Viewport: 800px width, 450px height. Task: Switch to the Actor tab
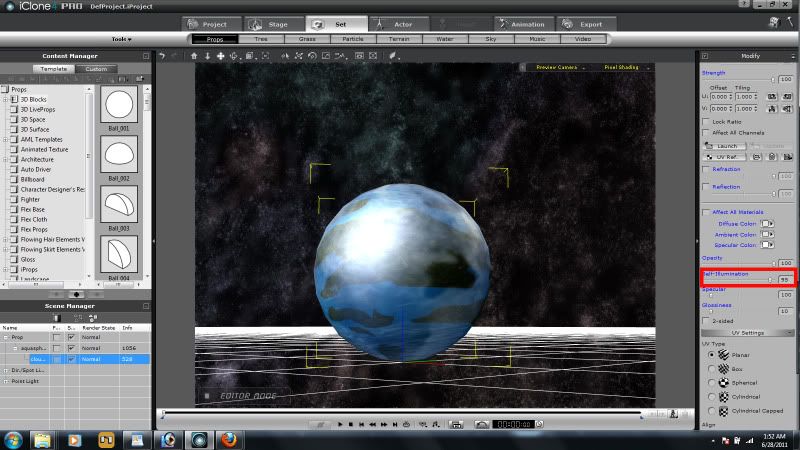tap(399, 24)
